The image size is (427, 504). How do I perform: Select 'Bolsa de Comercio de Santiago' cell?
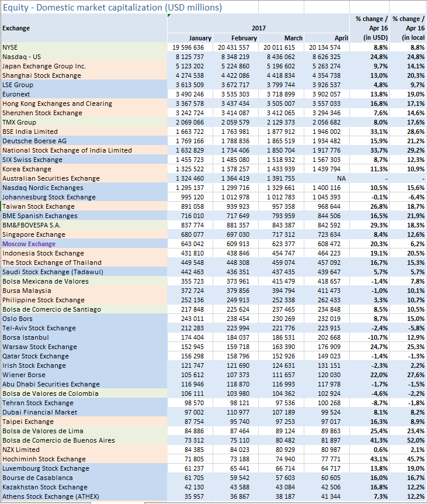click(x=84, y=309)
